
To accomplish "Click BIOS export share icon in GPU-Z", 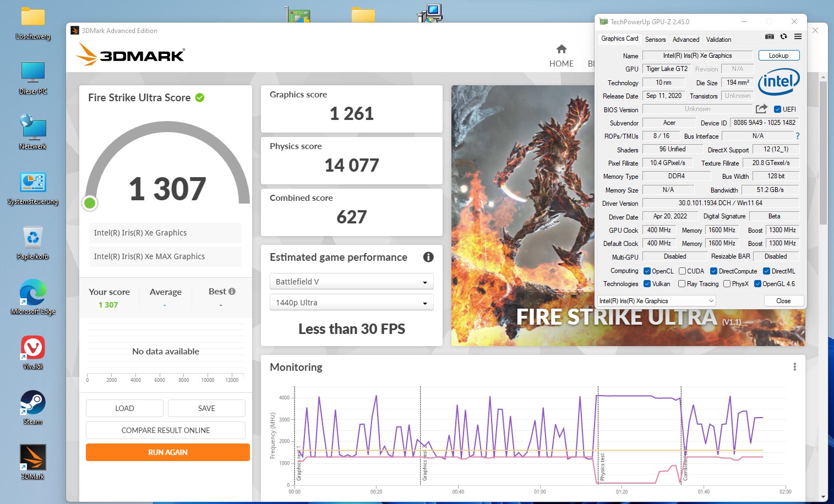I will (761, 109).
